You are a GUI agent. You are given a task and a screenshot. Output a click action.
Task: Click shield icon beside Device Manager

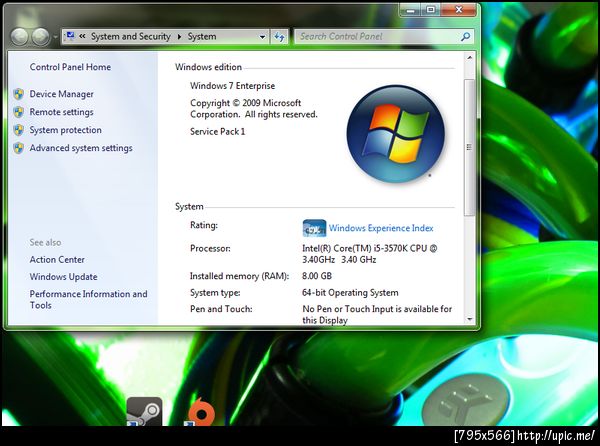[18, 94]
